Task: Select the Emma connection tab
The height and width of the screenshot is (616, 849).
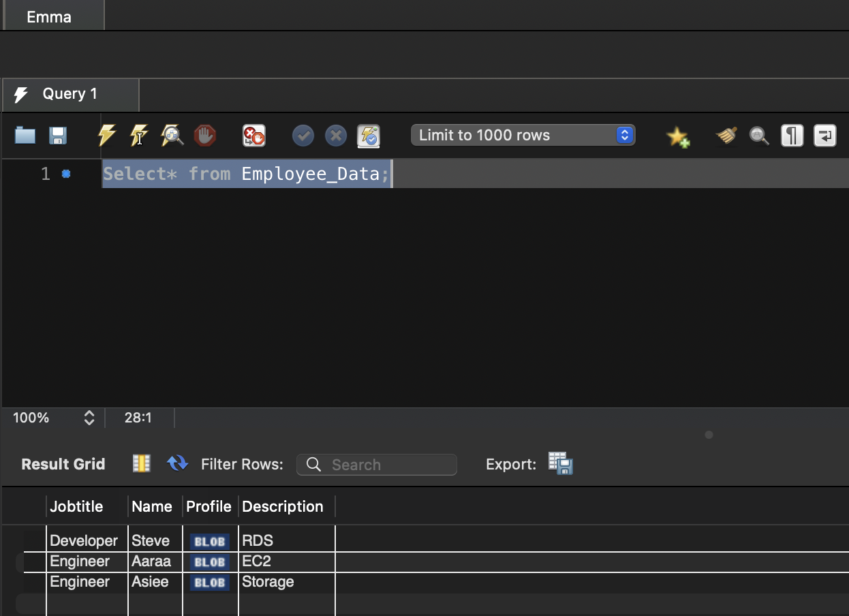Action: 48,16
